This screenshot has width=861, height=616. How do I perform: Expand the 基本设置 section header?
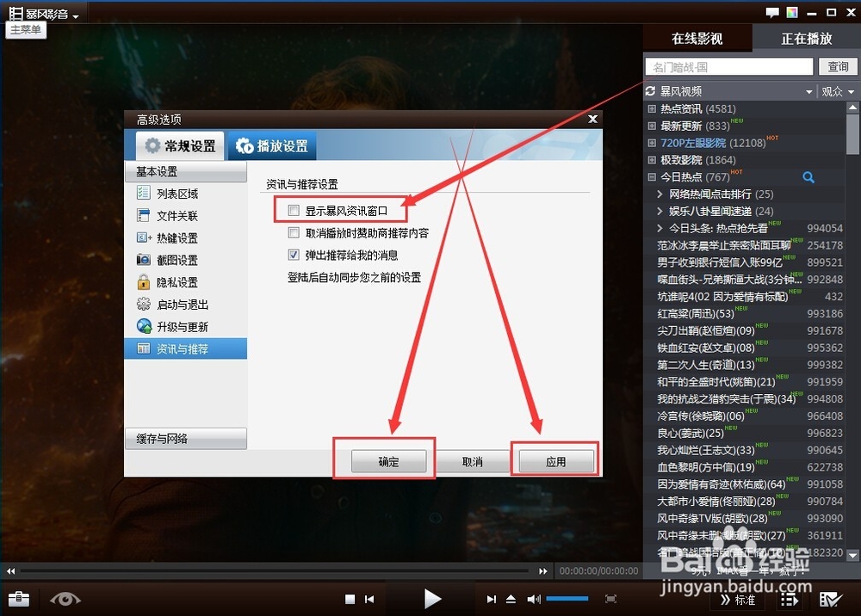pos(186,171)
